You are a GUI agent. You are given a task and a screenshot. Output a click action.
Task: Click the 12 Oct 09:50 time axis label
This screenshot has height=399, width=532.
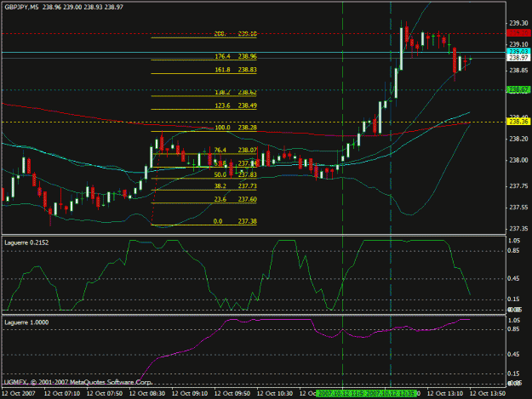(232, 394)
